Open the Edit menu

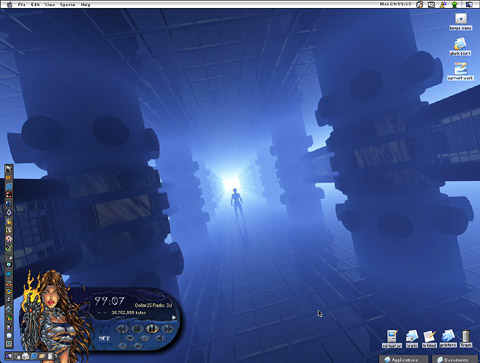point(35,4)
